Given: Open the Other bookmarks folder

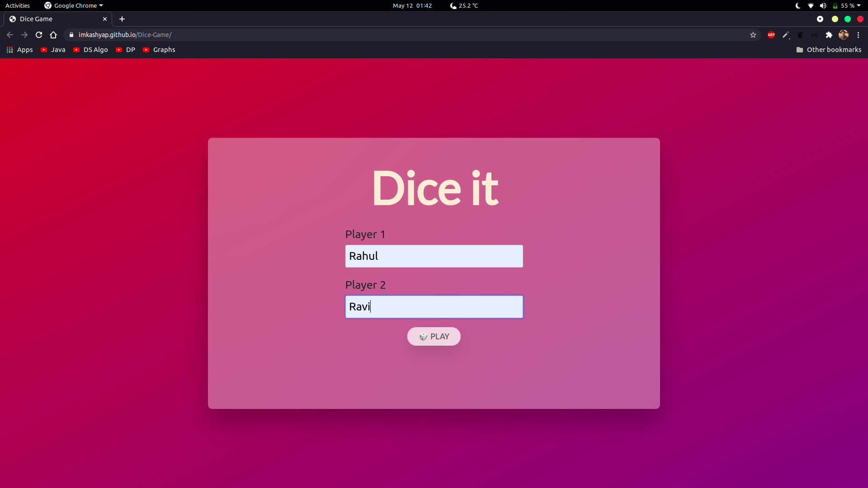Looking at the screenshot, I should point(829,50).
